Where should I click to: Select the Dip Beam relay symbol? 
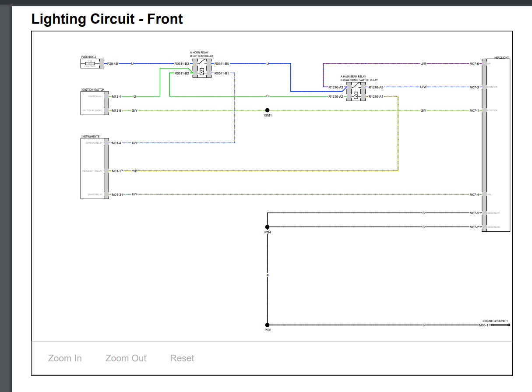[202, 68]
